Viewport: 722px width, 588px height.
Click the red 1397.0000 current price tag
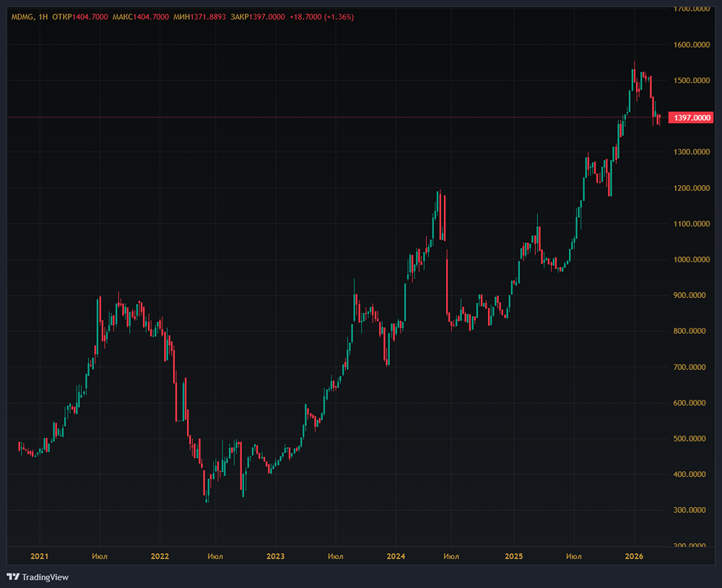tap(691, 118)
